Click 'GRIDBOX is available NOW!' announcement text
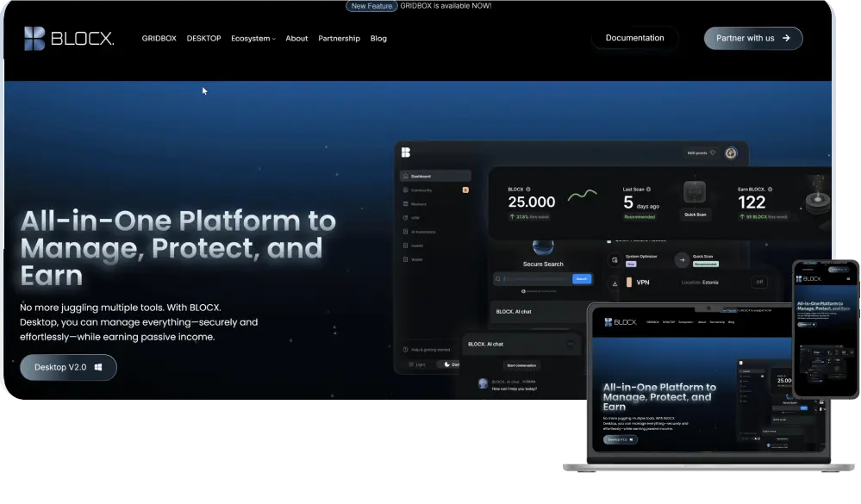Viewport: 861px width, 504px height. [446, 6]
